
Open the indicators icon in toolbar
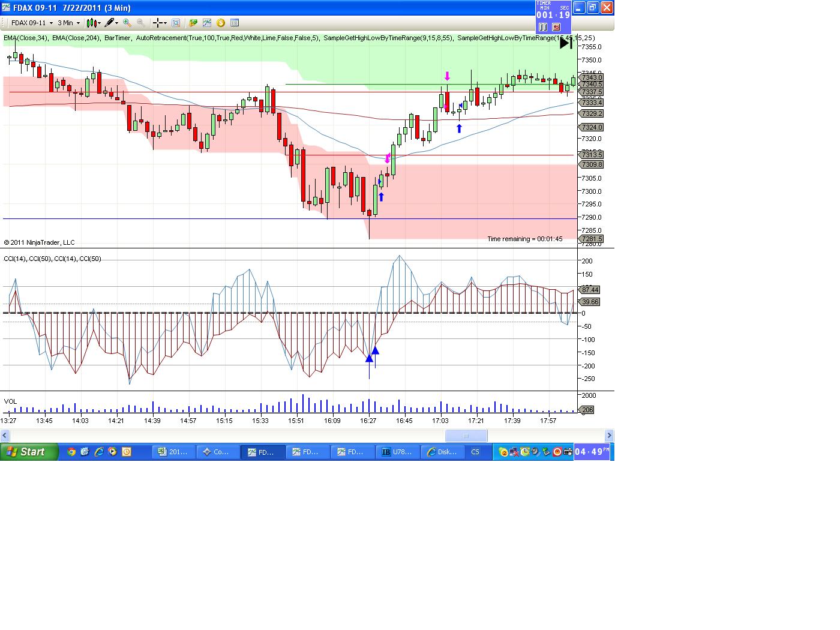(x=207, y=23)
